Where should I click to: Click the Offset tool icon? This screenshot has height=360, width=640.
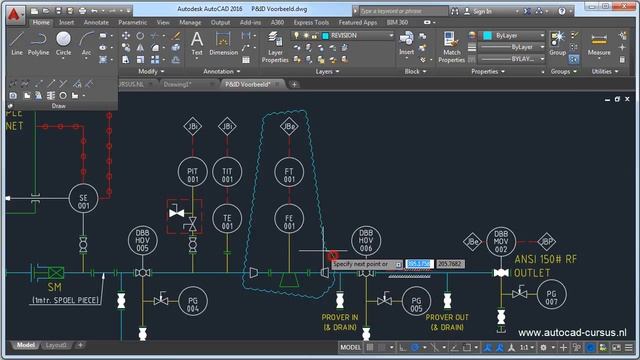(x=176, y=60)
